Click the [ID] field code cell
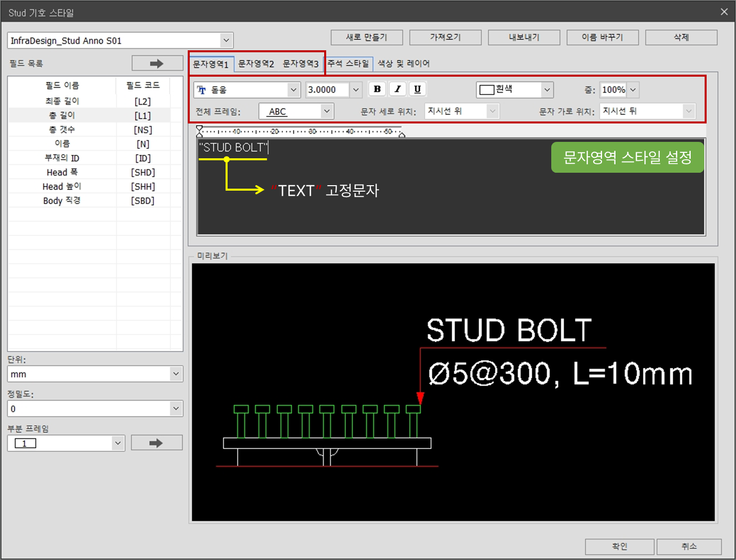Viewport: 736px width, 560px height. click(x=143, y=158)
